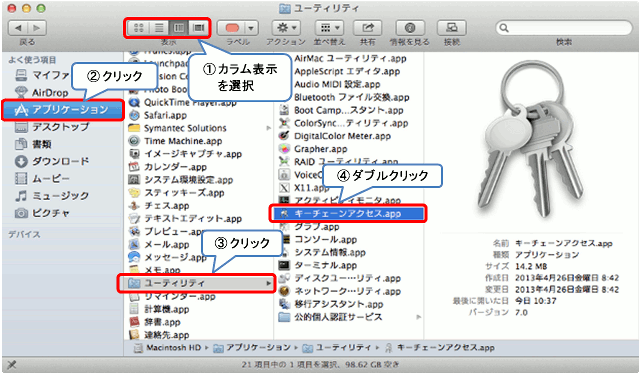This screenshot has width=640, height=374.
Task: Expand Symantec Solutions folder arrow
Action: [x=268, y=128]
